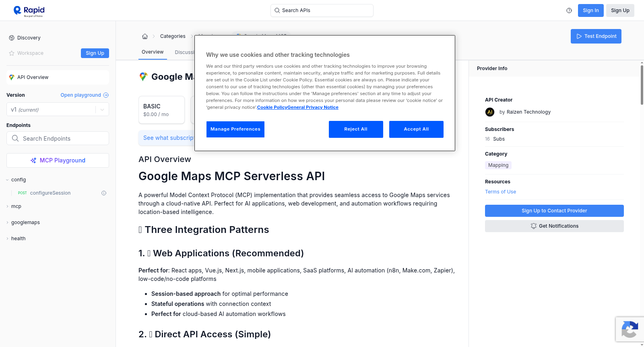This screenshot has height=347, width=644.
Task: Click the API Overview map pin icon
Action: [12, 77]
